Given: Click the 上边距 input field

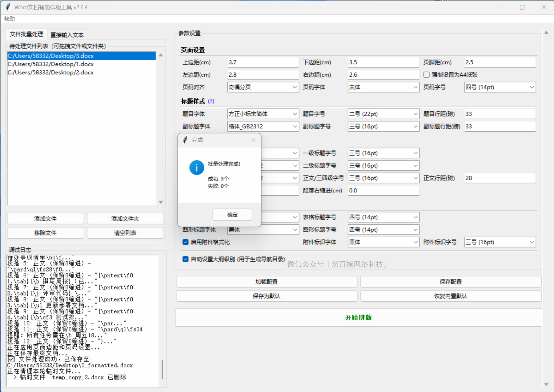Looking at the screenshot, I should click(x=263, y=62).
